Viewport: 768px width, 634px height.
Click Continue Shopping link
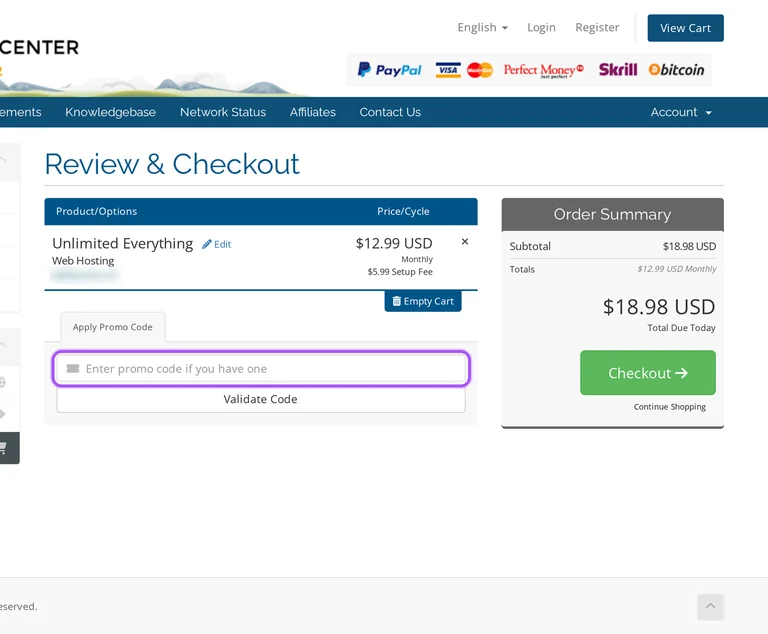670,407
